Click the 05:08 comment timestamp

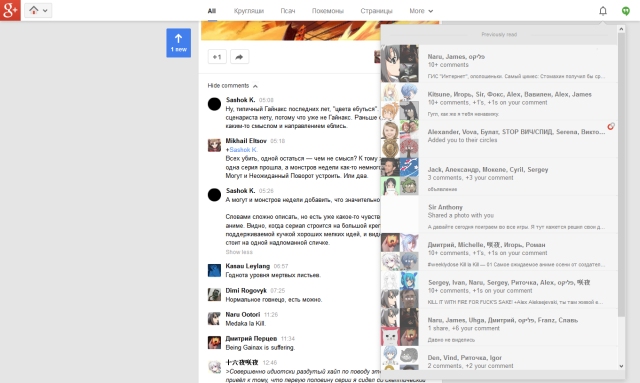(266, 100)
